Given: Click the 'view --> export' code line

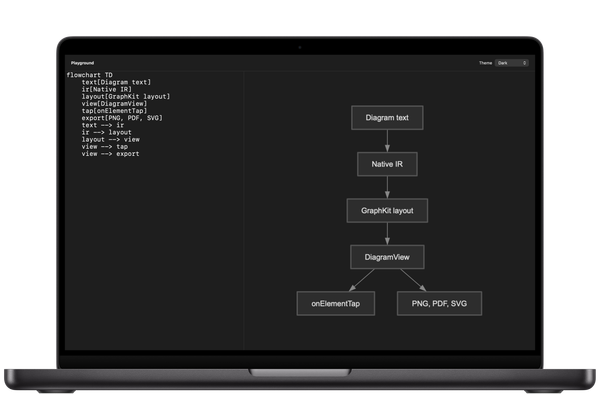Looking at the screenshot, I should coord(111,154).
